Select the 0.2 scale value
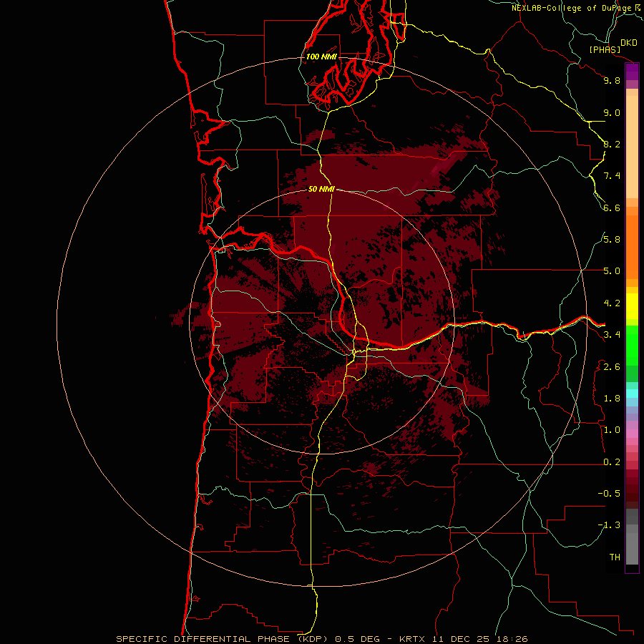The image size is (644, 644). click(x=612, y=462)
